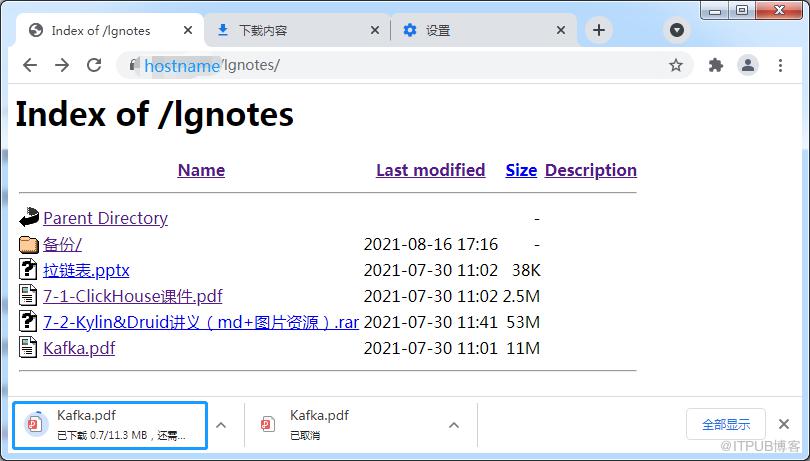Screen dimensions: 810x461
Task: Click the folder icon next to 备份/
Action: pyautogui.click(x=29, y=244)
